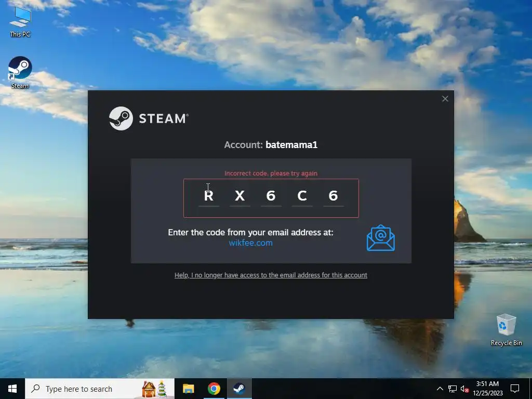Open the clock showing 3:51 AM

pos(487,389)
